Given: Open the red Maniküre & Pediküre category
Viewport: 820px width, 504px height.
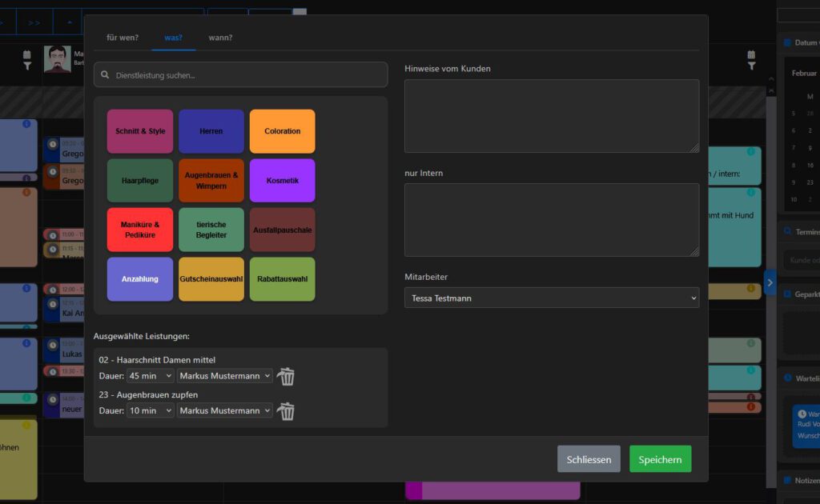Looking at the screenshot, I should (x=140, y=230).
